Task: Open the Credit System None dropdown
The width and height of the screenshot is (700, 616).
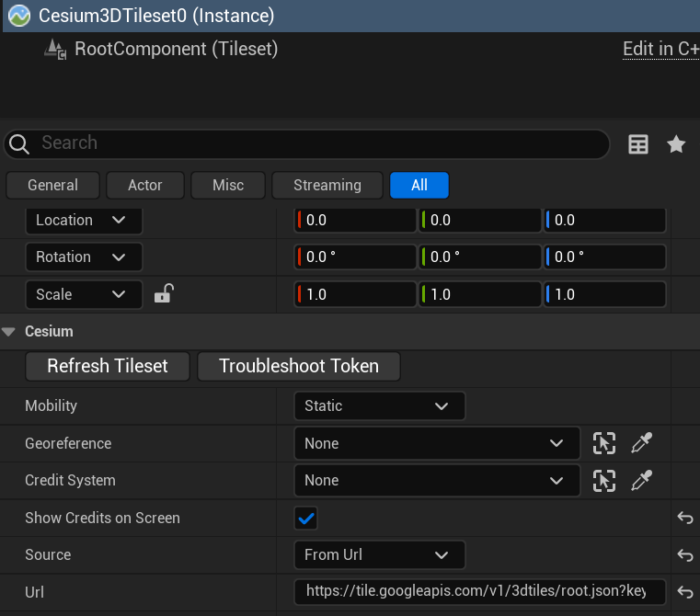Action: 437,480
